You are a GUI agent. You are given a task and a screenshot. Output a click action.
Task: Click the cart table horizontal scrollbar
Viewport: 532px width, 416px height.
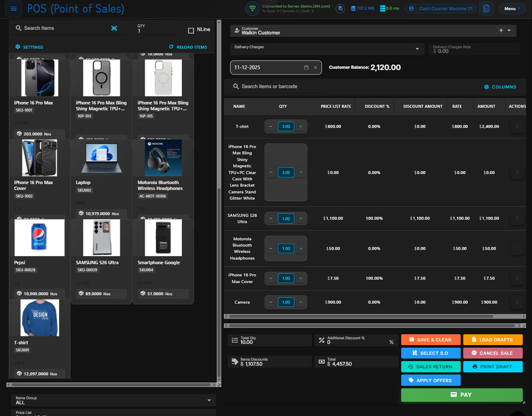361,316
